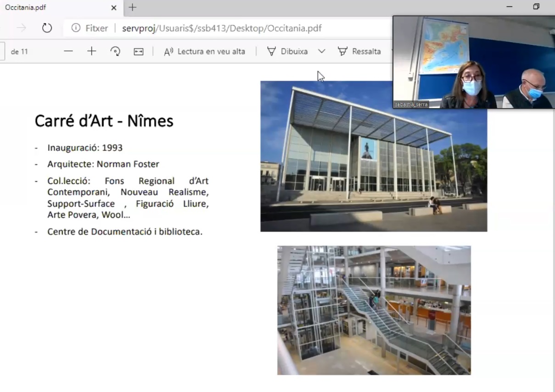This screenshot has width=555, height=392.
Task: Click the Col.lecció paragraph text
Action: 128,198
